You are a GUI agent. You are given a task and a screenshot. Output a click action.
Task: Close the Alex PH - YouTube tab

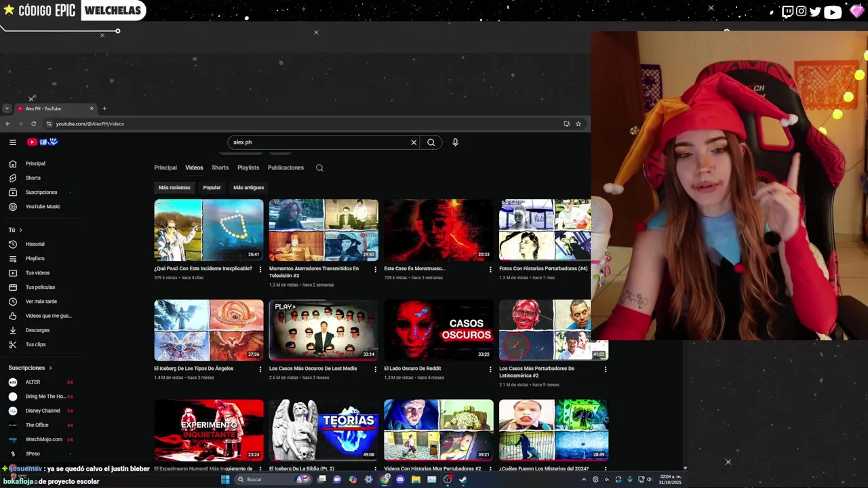coord(92,108)
